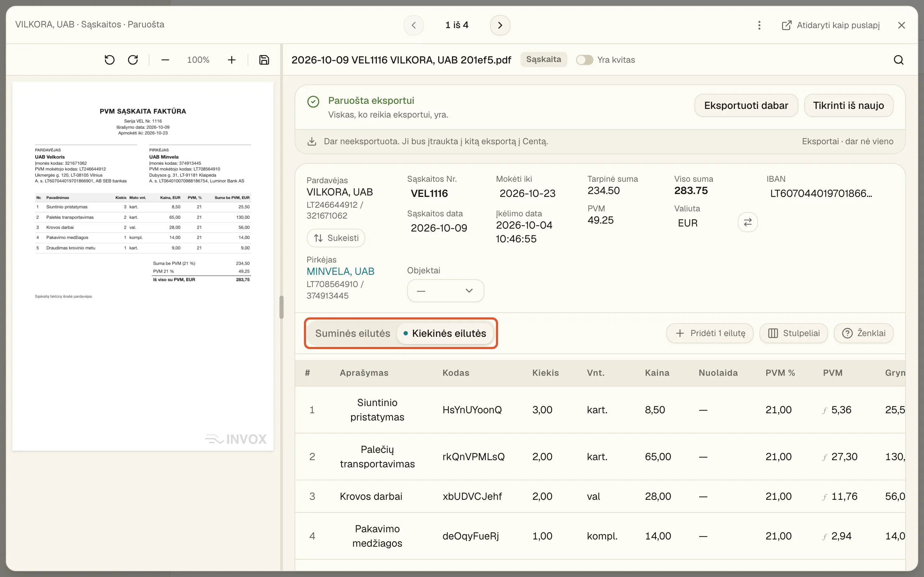Toggle the Yra kvitas switch
The image size is (924, 577).
[584, 60]
